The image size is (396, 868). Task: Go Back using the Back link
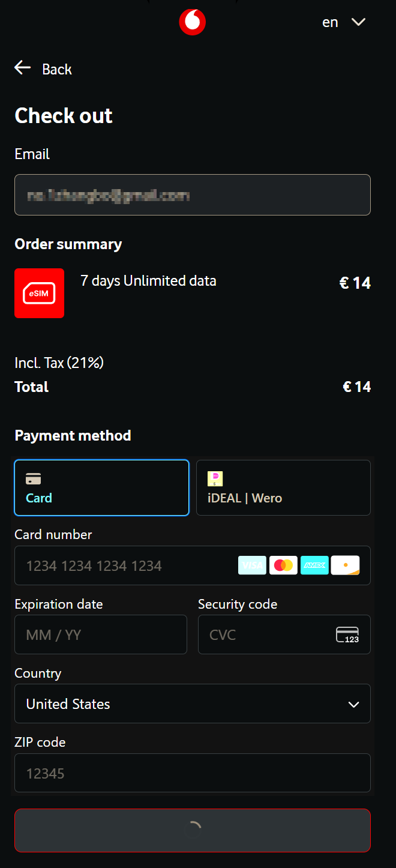pyautogui.click(x=43, y=68)
